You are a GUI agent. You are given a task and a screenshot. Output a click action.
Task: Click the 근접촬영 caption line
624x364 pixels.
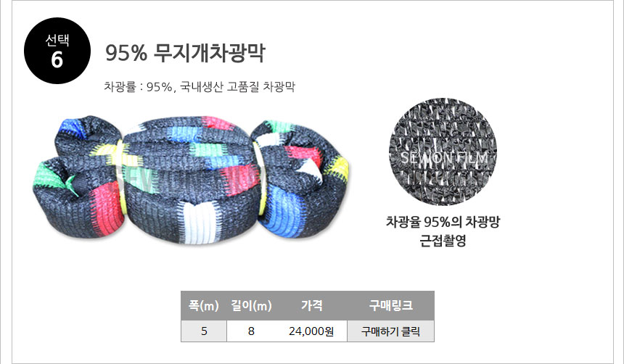443,240
